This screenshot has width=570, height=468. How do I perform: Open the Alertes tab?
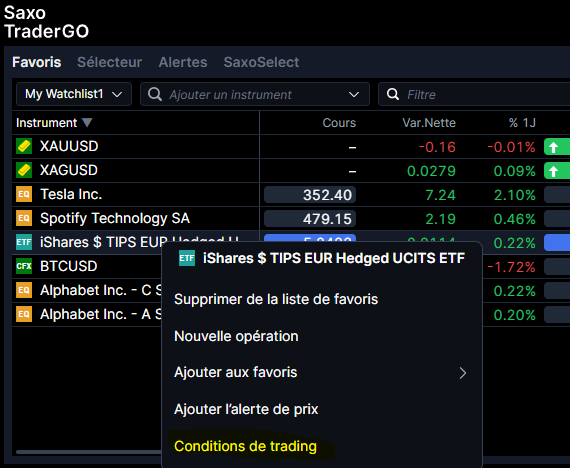183,62
